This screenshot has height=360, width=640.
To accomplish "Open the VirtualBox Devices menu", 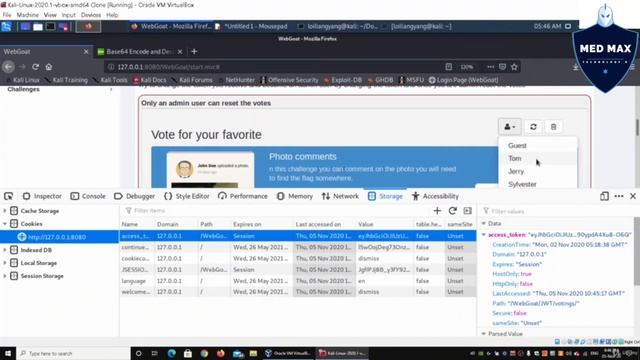I will click(91, 15).
